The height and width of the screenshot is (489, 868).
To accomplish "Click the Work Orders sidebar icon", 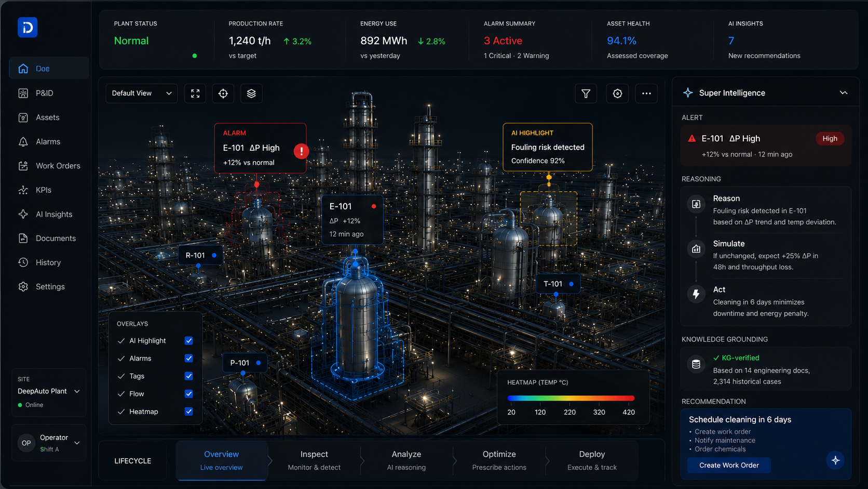I will pos(23,166).
